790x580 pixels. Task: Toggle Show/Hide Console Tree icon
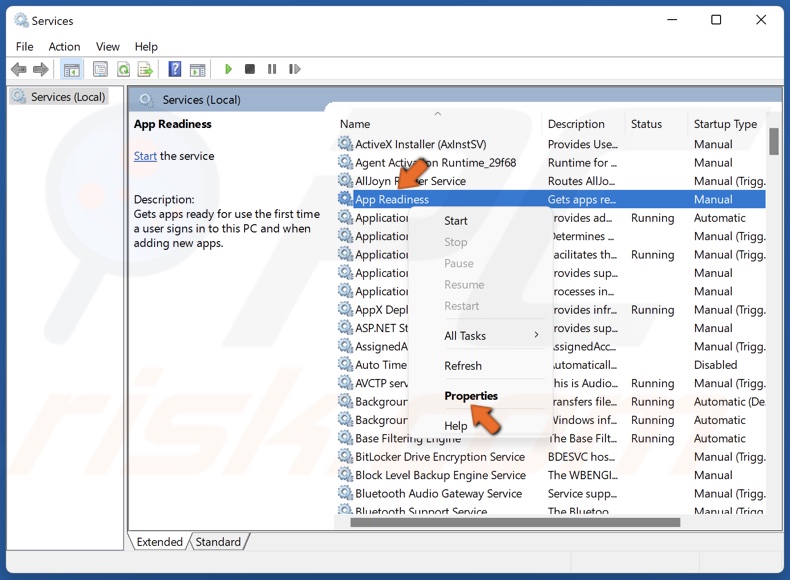point(71,69)
